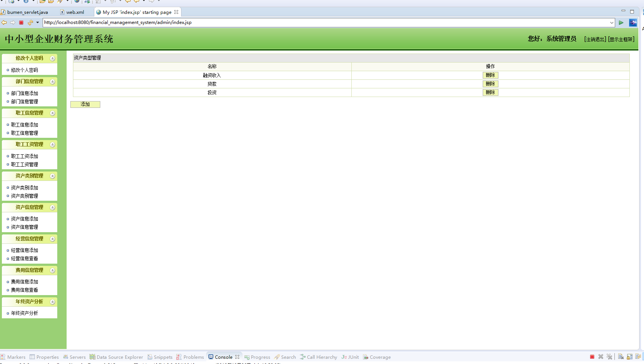Click the blue browser icon beside Go
Image resolution: width=644 pixels, height=364 pixels.
click(633, 22)
